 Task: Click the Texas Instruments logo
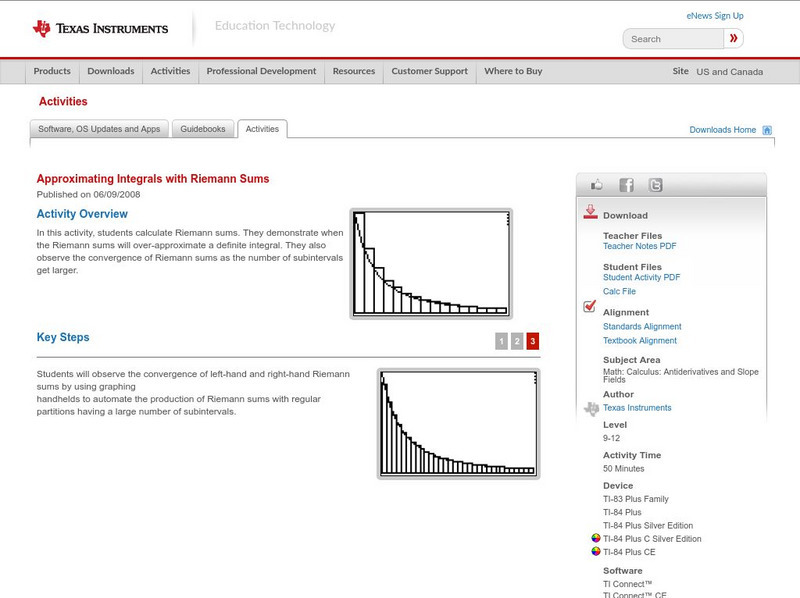pyautogui.click(x=101, y=29)
